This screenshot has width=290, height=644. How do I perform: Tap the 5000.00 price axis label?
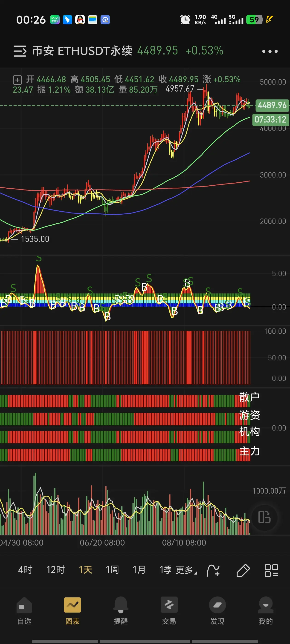click(x=273, y=82)
